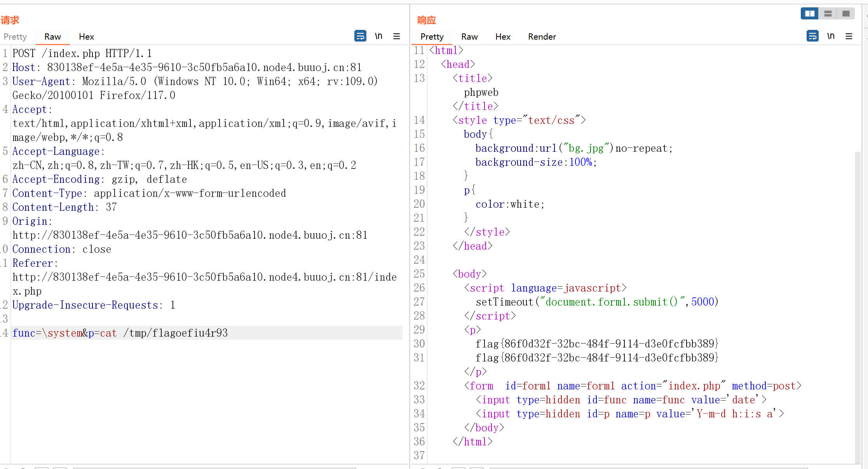Image resolution: width=868 pixels, height=469 pixels.
Task: Open the request Hex tab
Action: [86, 37]
